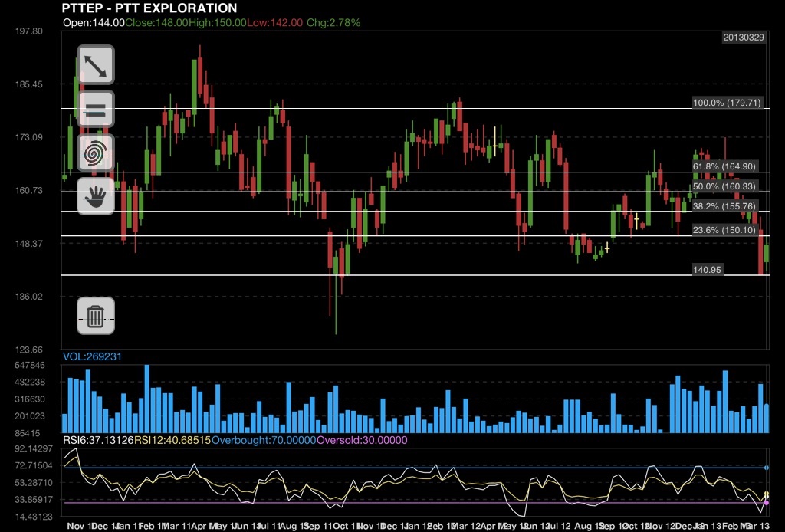Click the RSI12:40.68515 indicator label

172,440
